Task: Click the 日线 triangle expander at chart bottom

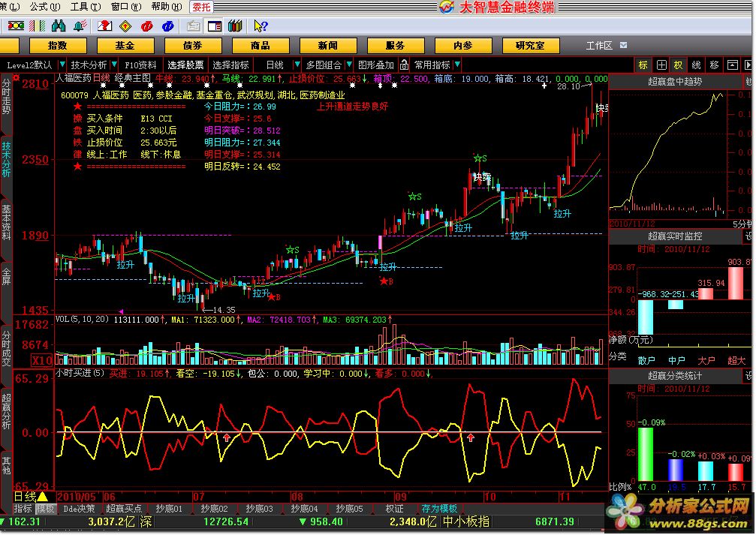Action: pyautogui.click(x=43, y=497)
